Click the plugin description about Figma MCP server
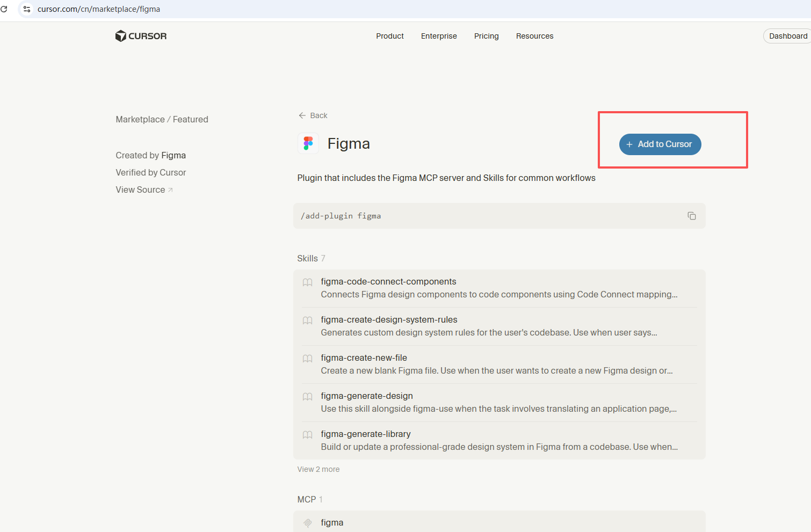 tap(446, 178)
